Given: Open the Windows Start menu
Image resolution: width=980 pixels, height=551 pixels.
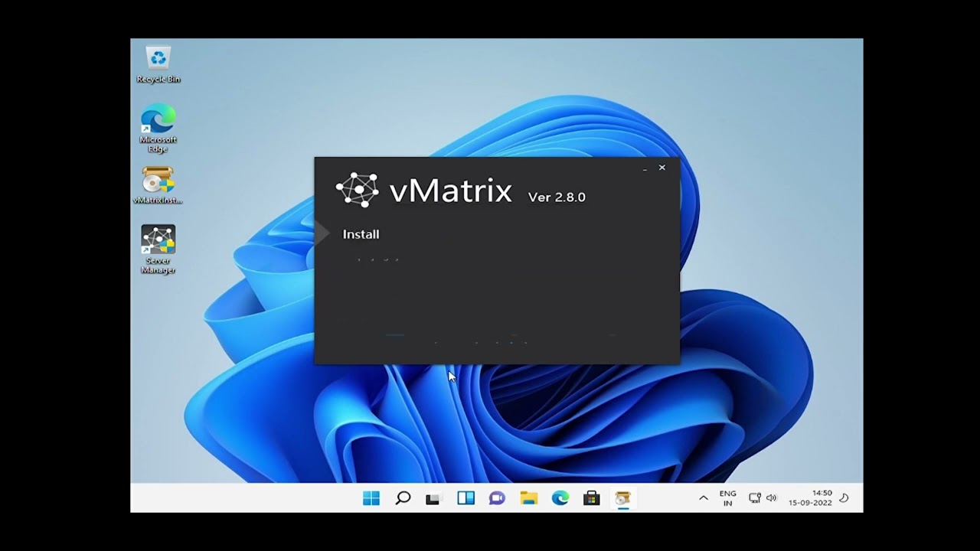Looking at the screenshot, I should (x=371, y=498).
